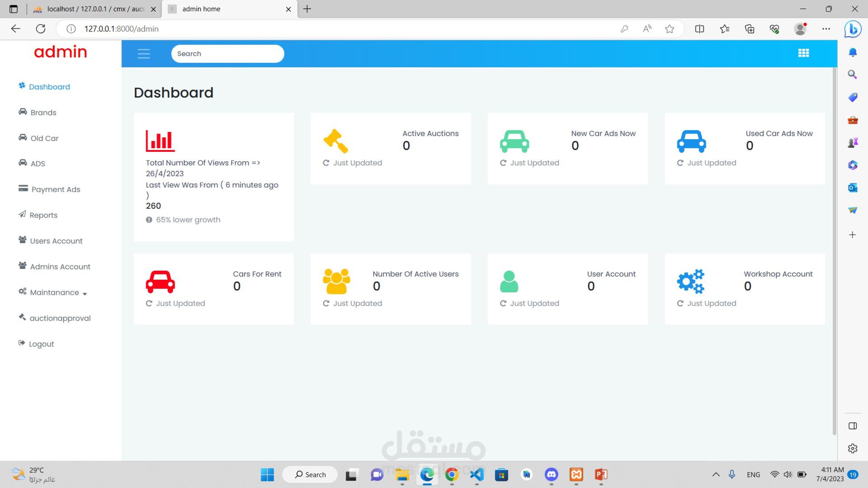This screenshot has height=488, width=868.
Task: Open Brands in the sidebar
Action: (x=43, y=113)
